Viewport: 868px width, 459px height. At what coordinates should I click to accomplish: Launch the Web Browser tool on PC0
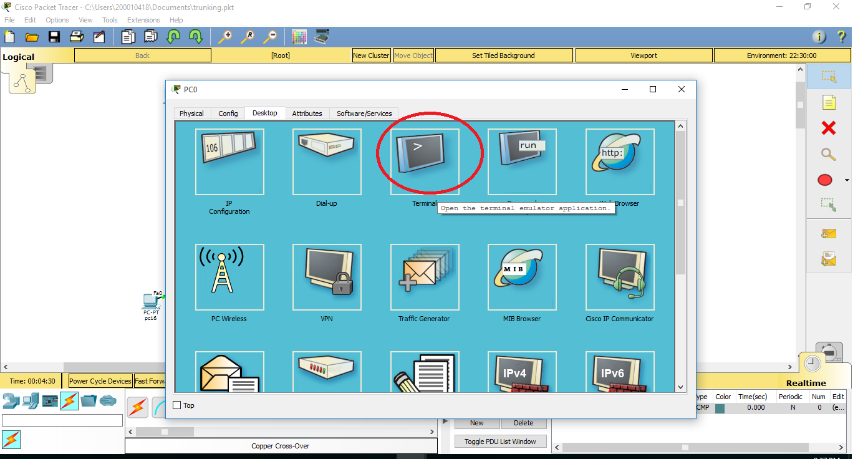pyautogui.click(x=619, y=160)
